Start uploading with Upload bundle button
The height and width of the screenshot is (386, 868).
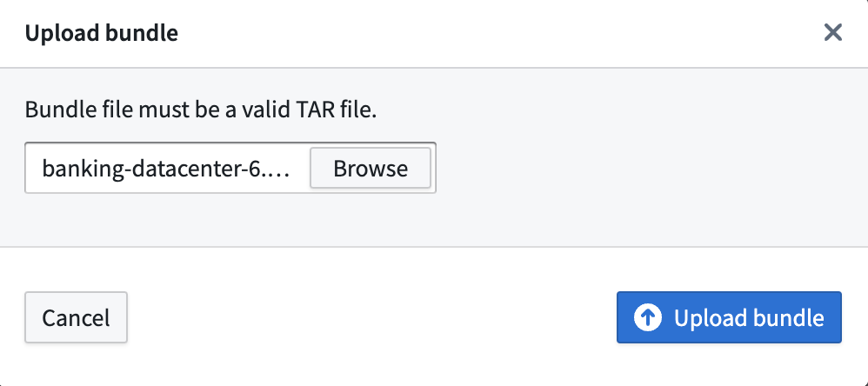pyautogui.click(x=729, y=317)
